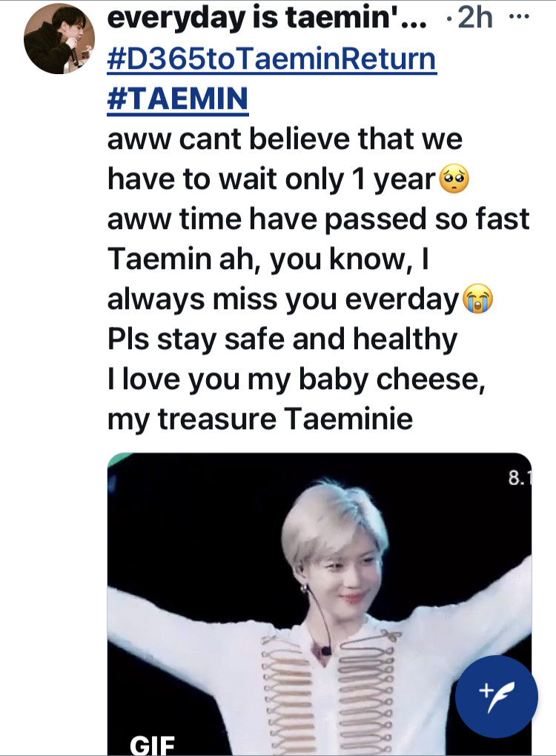The width and height of the screenshot is (556, 756).
Task: Open the tweet author's profile avatar
Action: (59, 39)
